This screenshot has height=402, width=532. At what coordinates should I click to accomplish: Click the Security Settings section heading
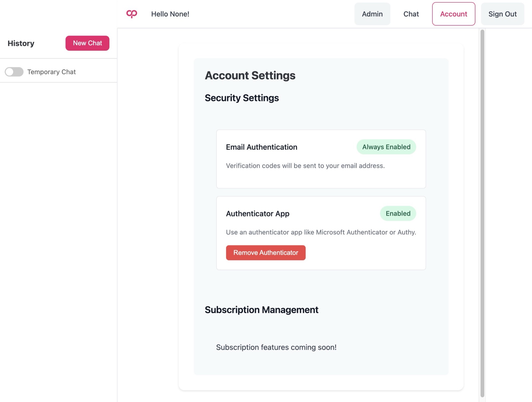point(242,98)
